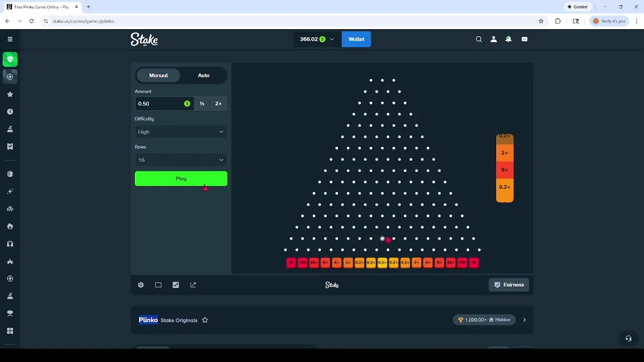This screenshot has width=644, height=362.
Task: Favorite Plinko with the star outline
Action: (205, 320)
